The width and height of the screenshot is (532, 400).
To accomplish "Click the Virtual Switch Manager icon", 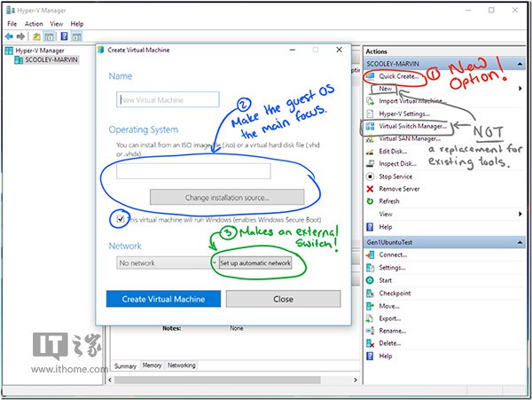I will coord(370,126).
